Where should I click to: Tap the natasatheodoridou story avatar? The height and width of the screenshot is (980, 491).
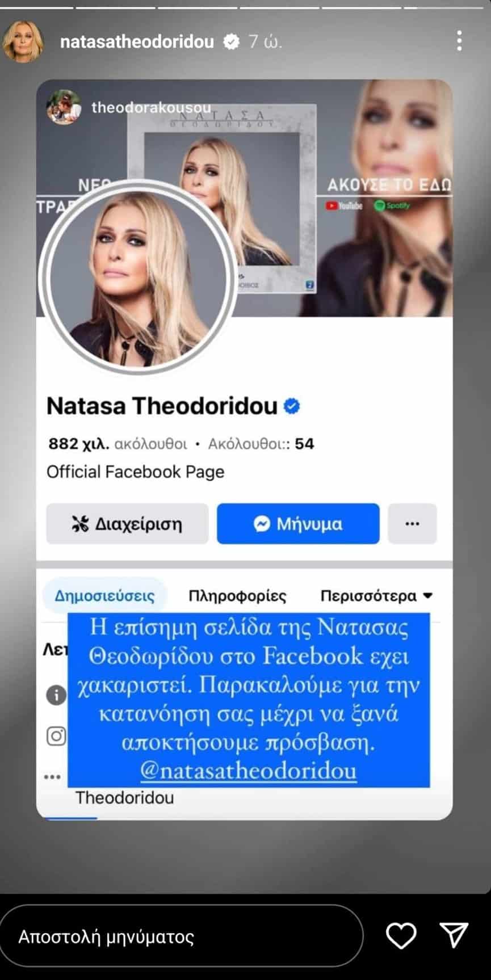coord(24,41)
